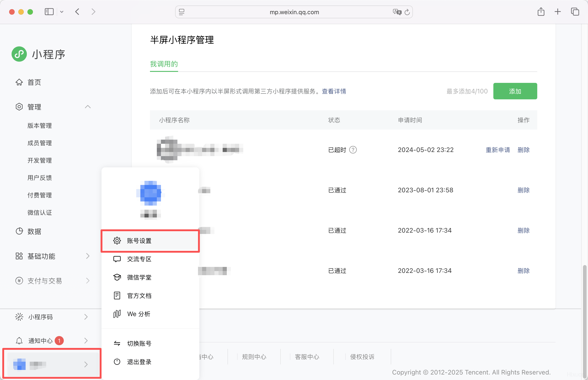
Task: Click the 交流专区 chat bubble icon
Action: [117, 259]
